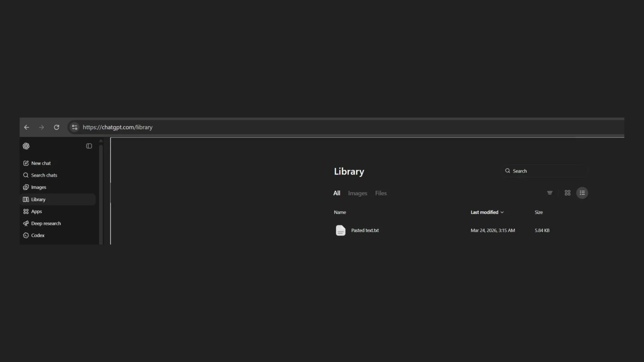The height and width of the screenshot is (362, 644).
Task: Open the filter options icon
Action: [549, 193]
